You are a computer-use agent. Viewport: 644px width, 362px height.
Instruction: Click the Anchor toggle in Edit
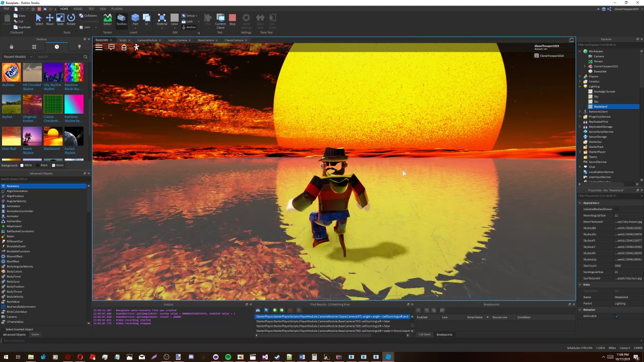click(x=188, y=27)
